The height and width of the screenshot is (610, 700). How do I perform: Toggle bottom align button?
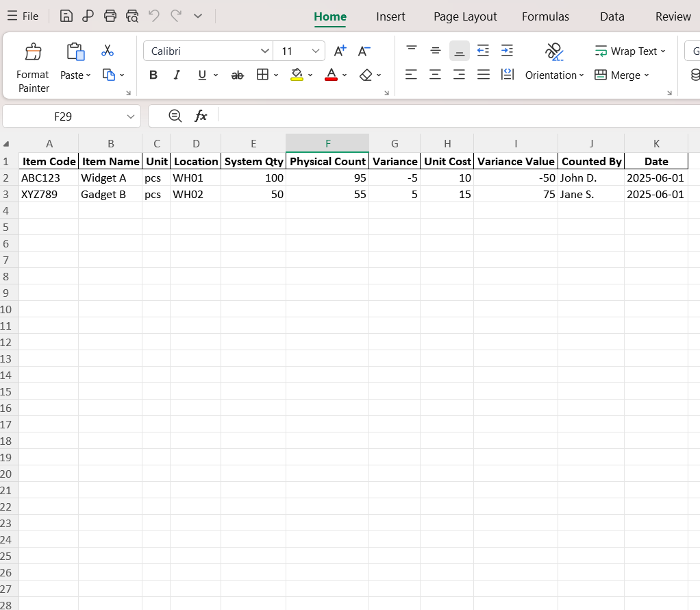click(460, 51)
